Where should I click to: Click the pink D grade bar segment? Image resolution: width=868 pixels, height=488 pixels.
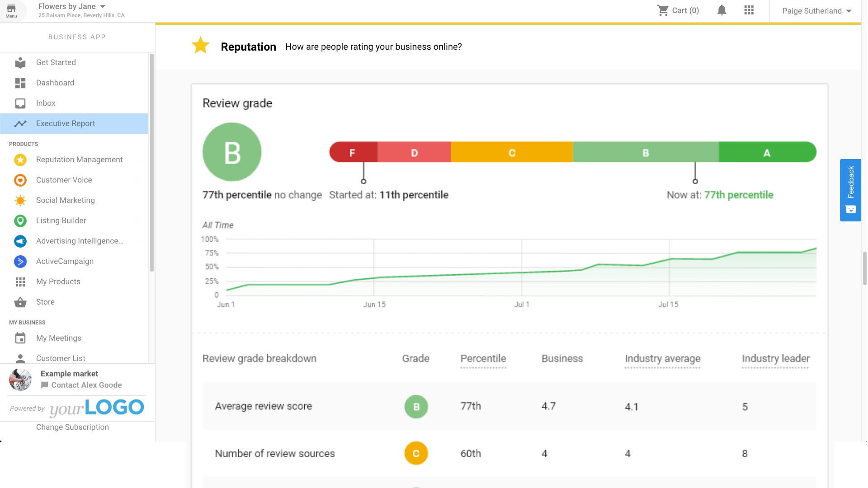(414, 152)
